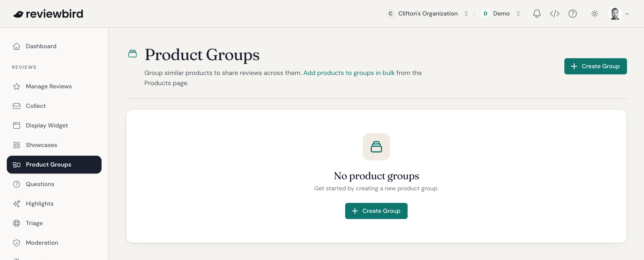Viewport: 644px width, 260px height.
Task: Open the Collect section
Action: pos(54,106)
